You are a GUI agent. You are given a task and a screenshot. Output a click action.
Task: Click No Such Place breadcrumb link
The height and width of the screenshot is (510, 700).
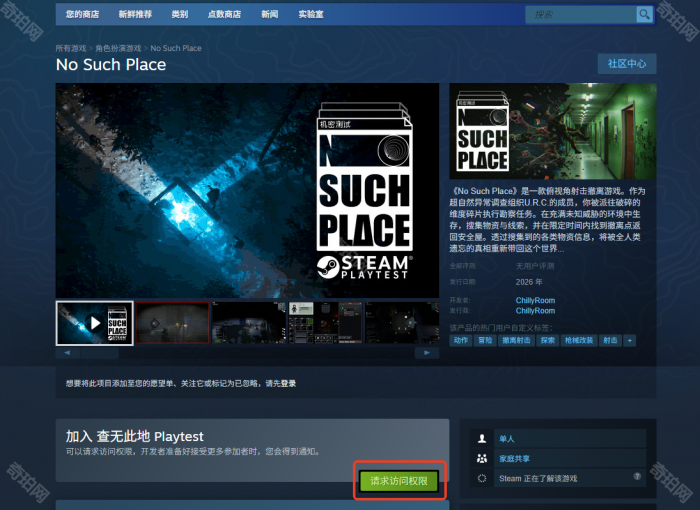point(176,48)
